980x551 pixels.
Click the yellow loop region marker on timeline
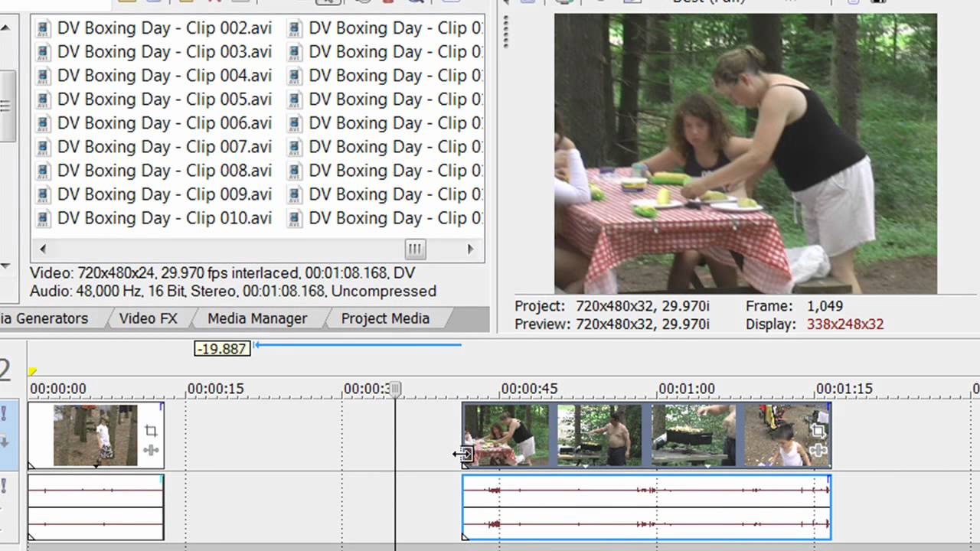point(33,371)
